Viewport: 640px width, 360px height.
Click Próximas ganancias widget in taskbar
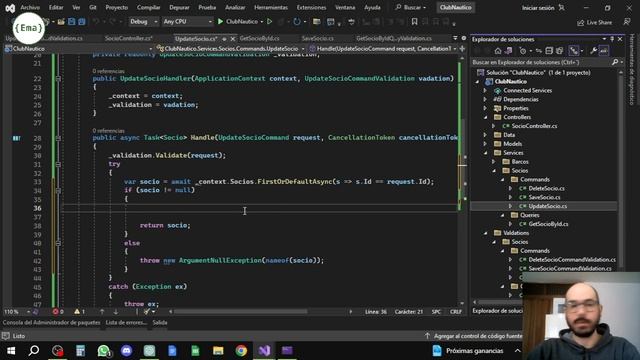468,351
